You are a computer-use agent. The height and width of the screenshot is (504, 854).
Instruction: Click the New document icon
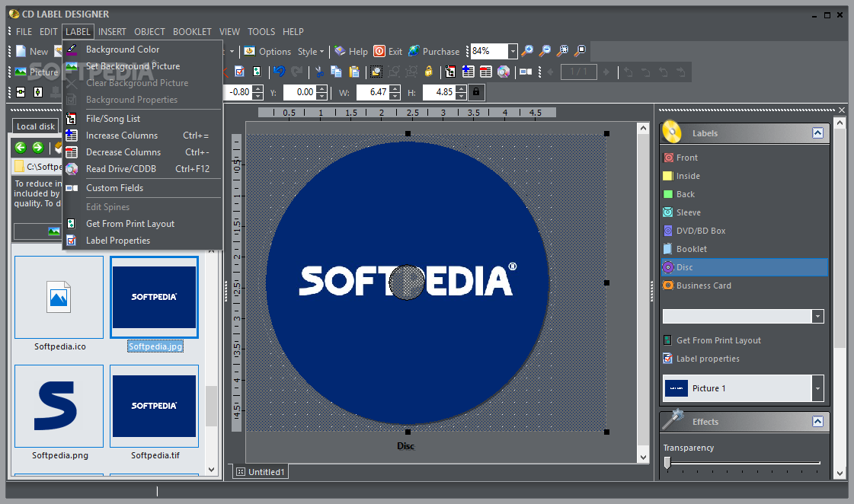tap(21, 51)
